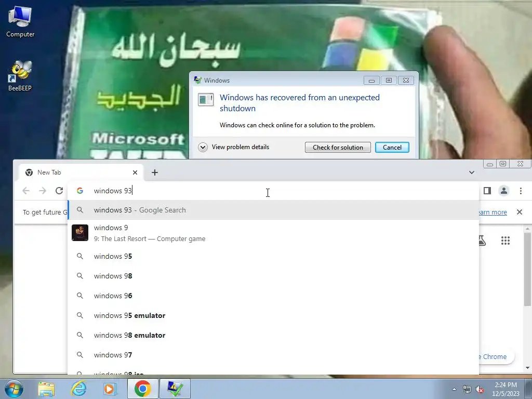Screen dimensions: 532x399
Task: Switch to Chrome on the taskbar
Action: point(142,389)
